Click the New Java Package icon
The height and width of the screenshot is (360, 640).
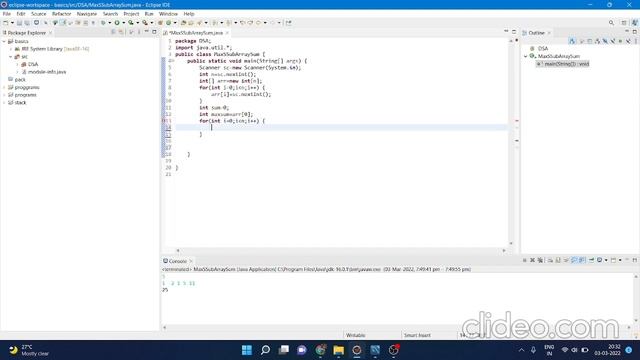click(x=160, y=23)
